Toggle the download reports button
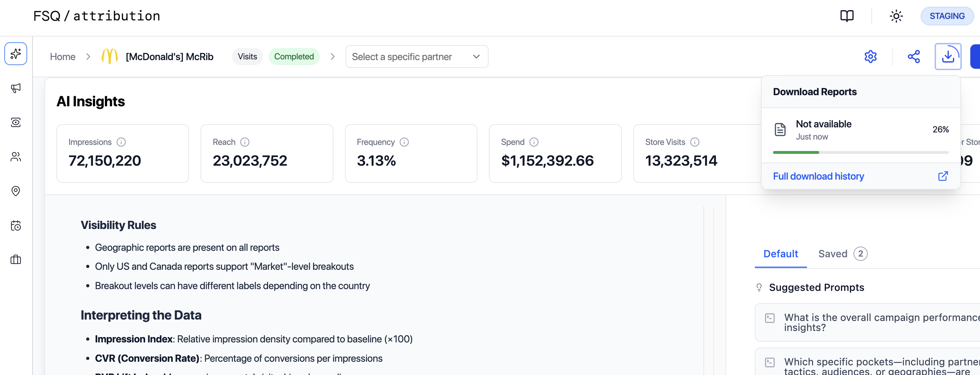This screenshot has height=375, width=980. pyautogui.click(x=947, y=57)
